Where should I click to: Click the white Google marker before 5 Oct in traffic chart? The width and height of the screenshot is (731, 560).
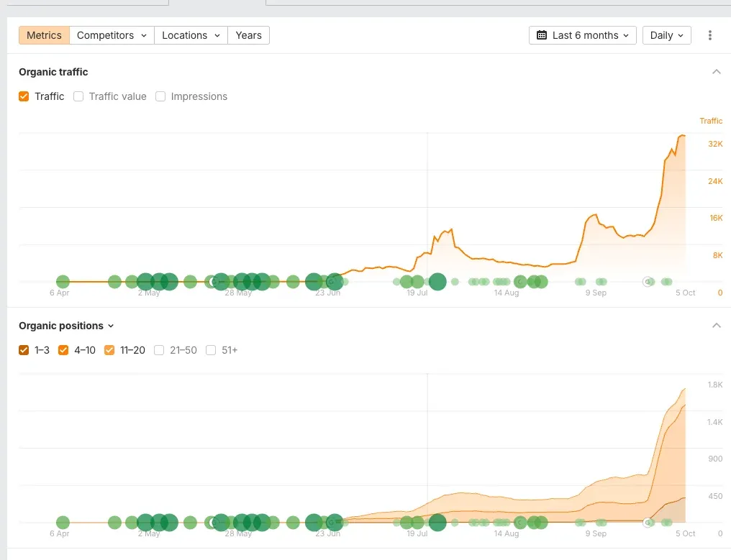[647, 281]
